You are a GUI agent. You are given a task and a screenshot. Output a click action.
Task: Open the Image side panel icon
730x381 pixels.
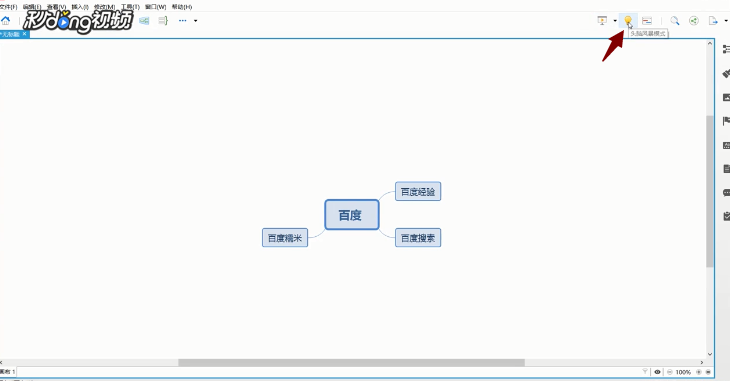[x=726, y=97]
